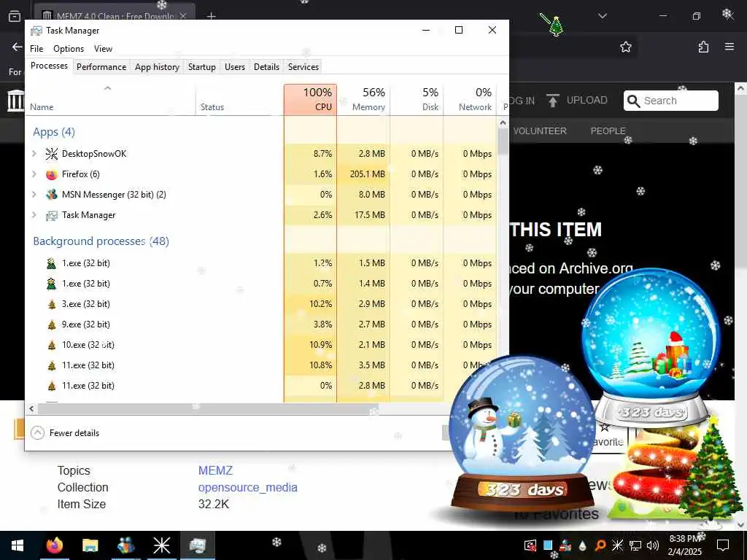Click the 10.exe process tree icon

pyautogui.click(x=52, y=345)
